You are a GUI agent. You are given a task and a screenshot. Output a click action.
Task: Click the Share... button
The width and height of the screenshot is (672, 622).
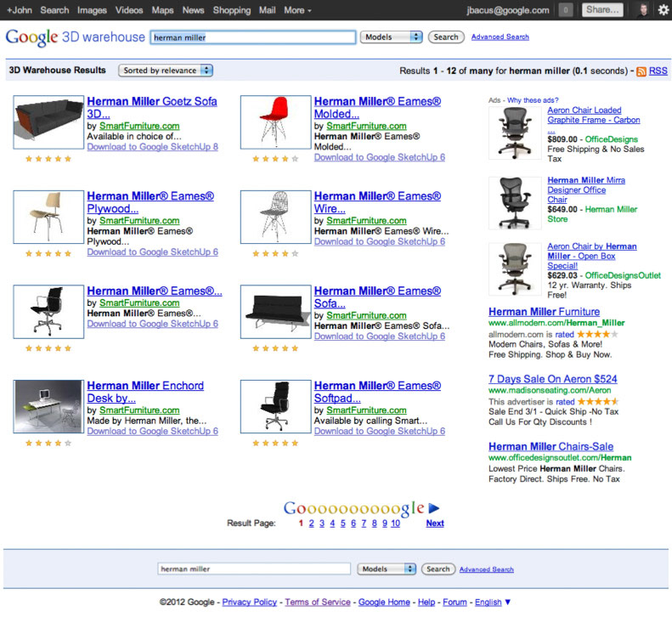click(602, 10)
